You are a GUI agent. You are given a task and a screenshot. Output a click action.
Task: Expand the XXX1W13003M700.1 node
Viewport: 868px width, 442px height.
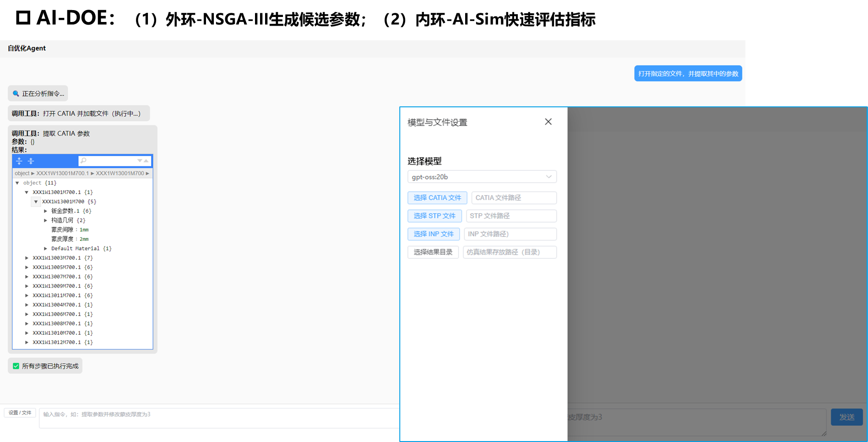click(27, 258)
